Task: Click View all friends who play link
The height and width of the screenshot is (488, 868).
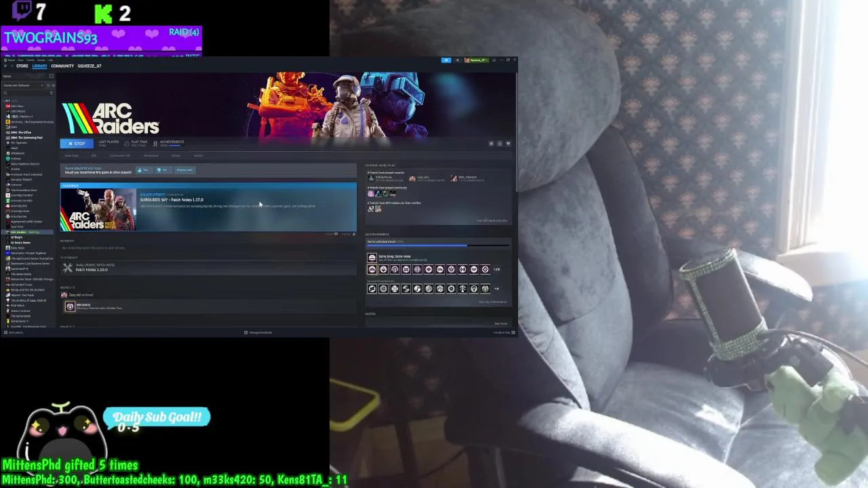Action: tap(492, 220)
